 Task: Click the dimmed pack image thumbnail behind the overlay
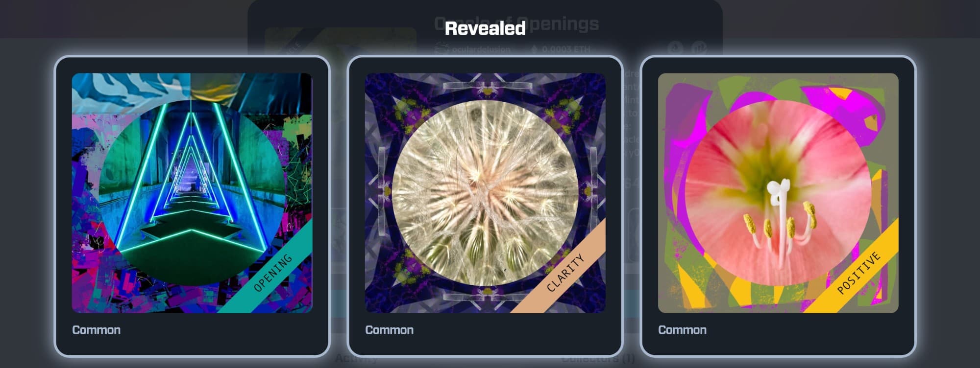[x=341, y=42]
